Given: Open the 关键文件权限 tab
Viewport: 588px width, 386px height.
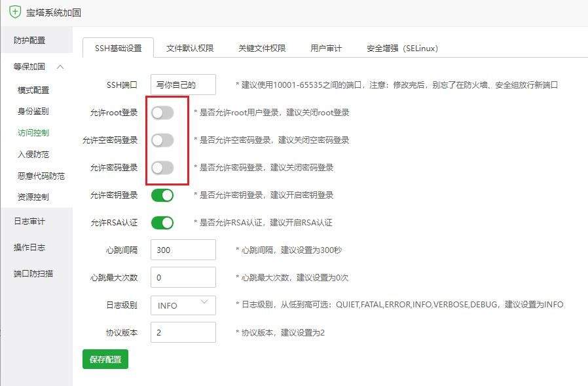Looking at the screenshot, I should click(x=262, y=48).
